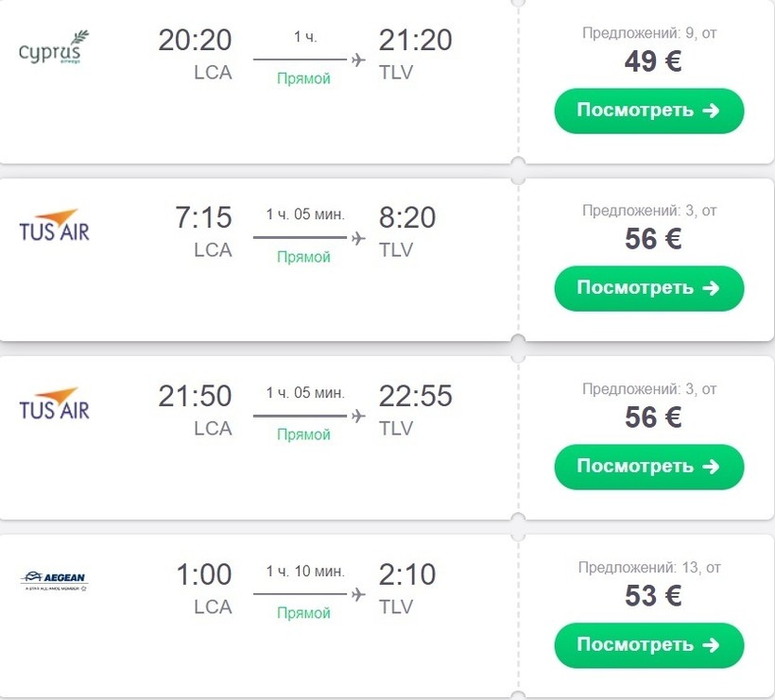Click airplane icon on 7:15 flight route
The width and height of the screenshot is (775, 700).
(x=358, y=238)
